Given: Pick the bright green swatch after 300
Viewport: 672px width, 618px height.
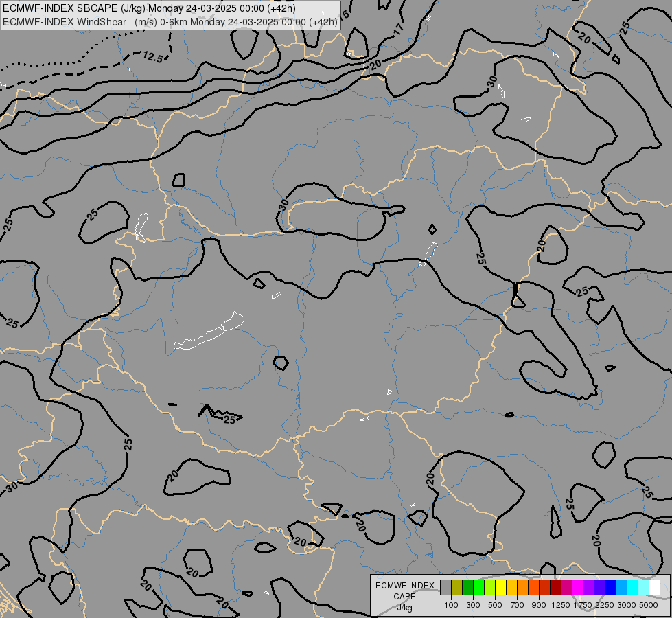Looking at the screenshot, I should point(478,587).
